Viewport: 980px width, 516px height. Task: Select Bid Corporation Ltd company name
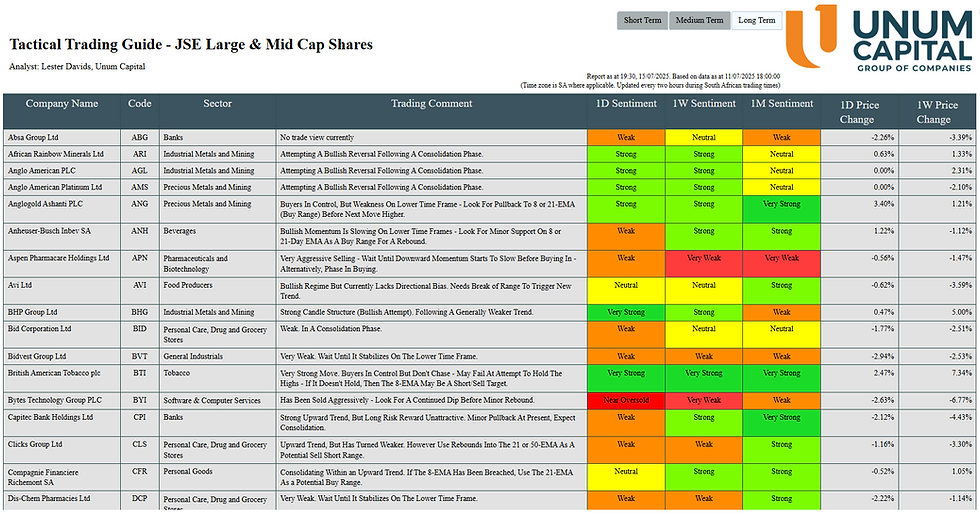[x=39, y=329]
